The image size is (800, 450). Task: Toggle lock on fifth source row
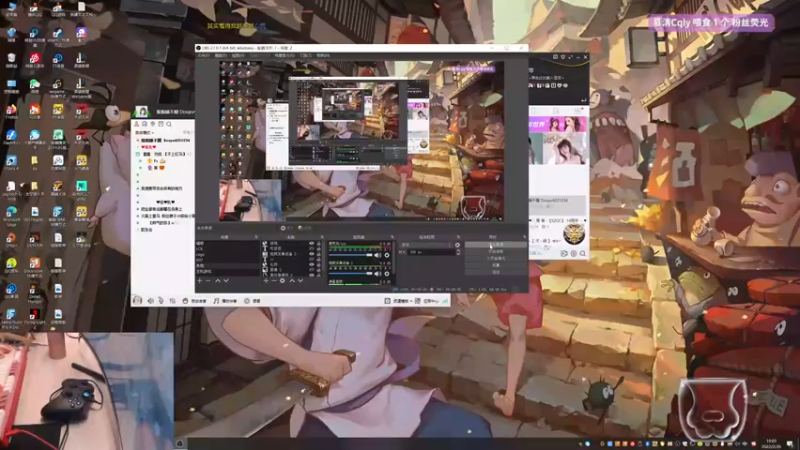tap(319, 264)
